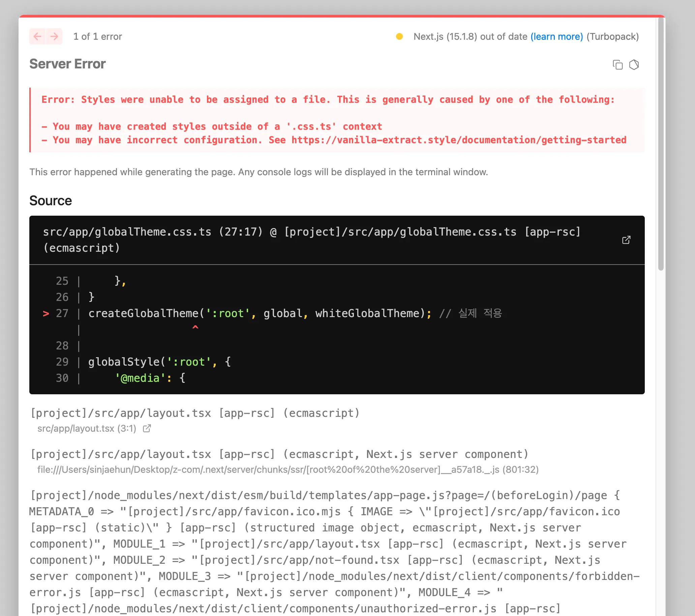Click the next error arrow button
The height and width of the screenshot is (616, 695).
tap(54, 36)
